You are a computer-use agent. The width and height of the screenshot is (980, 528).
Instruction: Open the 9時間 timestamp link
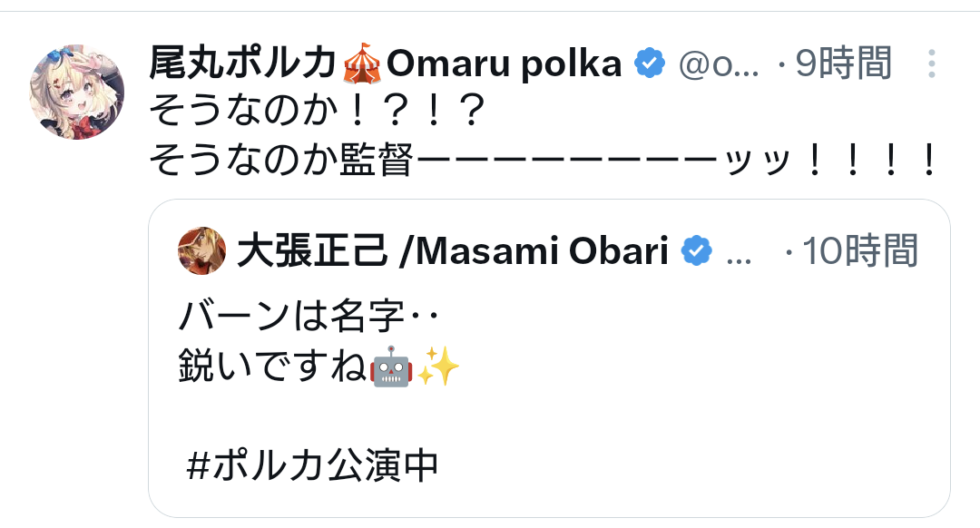click(843, 64)
